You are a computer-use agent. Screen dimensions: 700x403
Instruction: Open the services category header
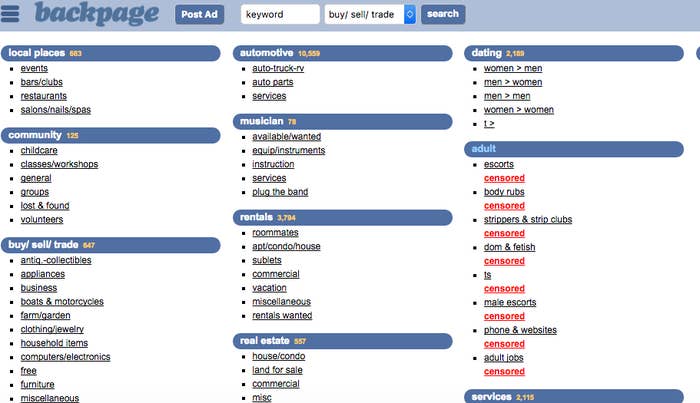(x=574, y=396)
